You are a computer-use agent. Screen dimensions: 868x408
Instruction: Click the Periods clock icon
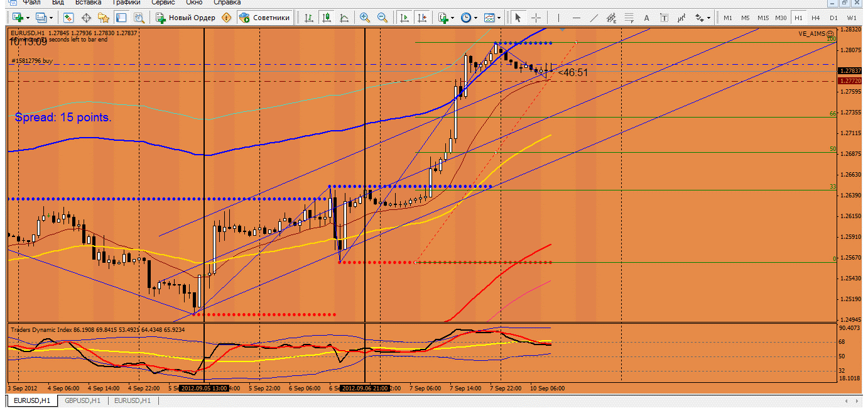[466, 18]
